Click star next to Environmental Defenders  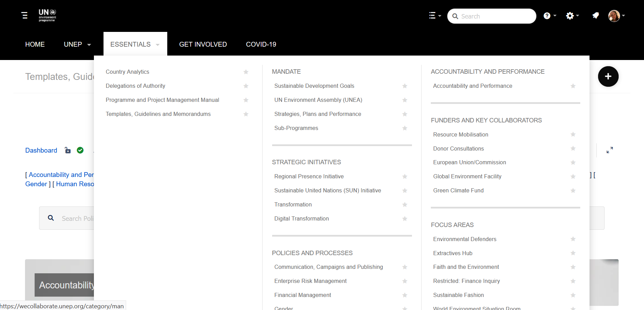coord(573,239)
